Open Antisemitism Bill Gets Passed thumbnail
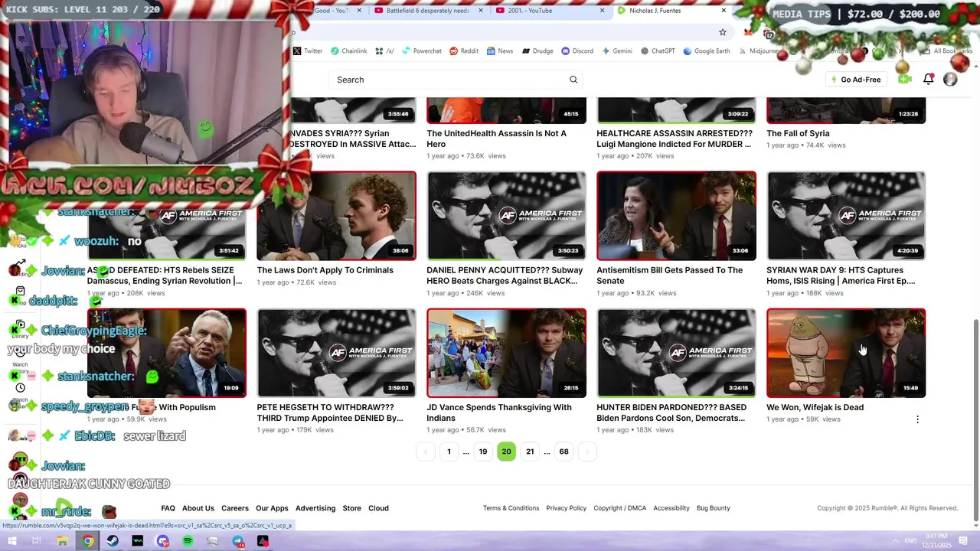This screenshot has width=980, height=551. (676, 216)
